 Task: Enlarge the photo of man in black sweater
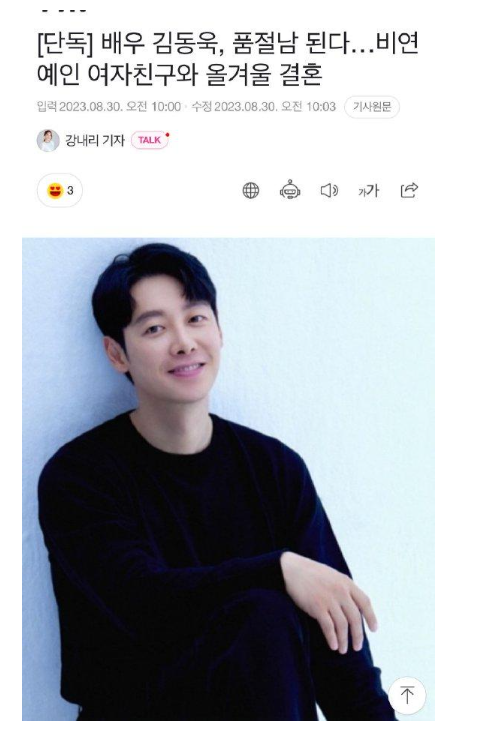click(228, 479)
